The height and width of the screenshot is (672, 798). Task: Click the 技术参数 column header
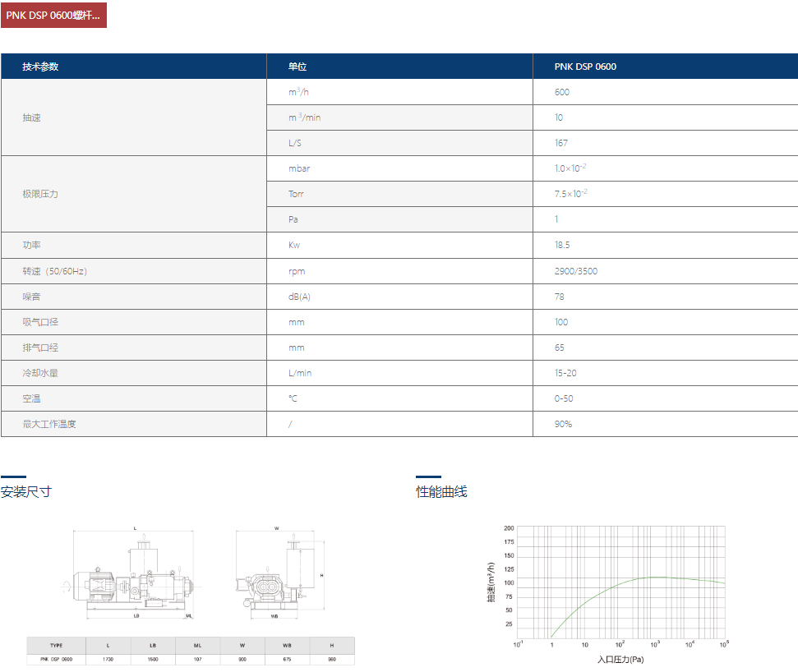(40, 67)
